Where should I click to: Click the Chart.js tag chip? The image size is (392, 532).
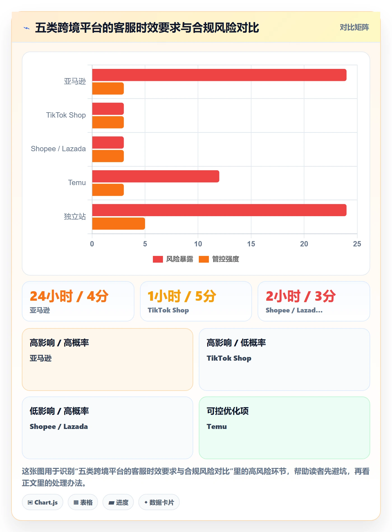[43, 502]
